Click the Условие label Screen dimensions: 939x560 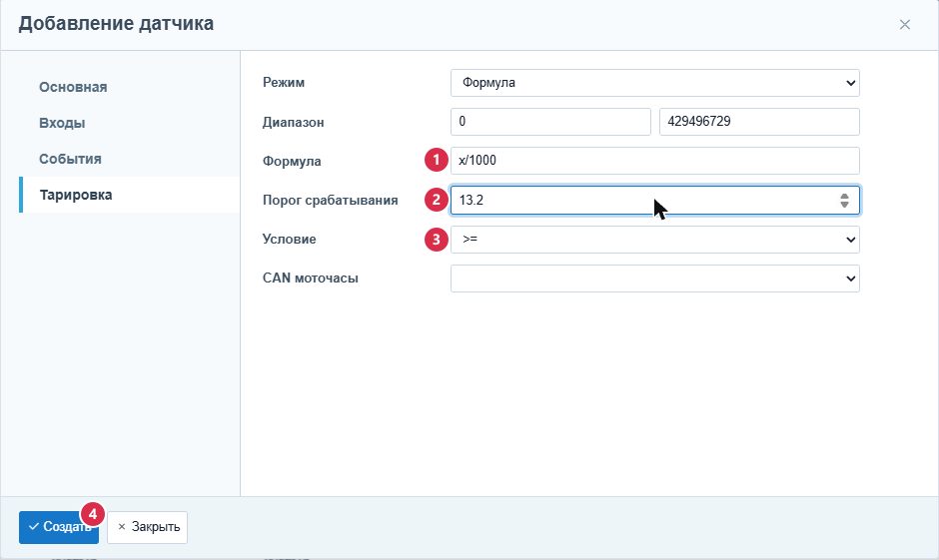pyautogui.click(x=290, y=240)
